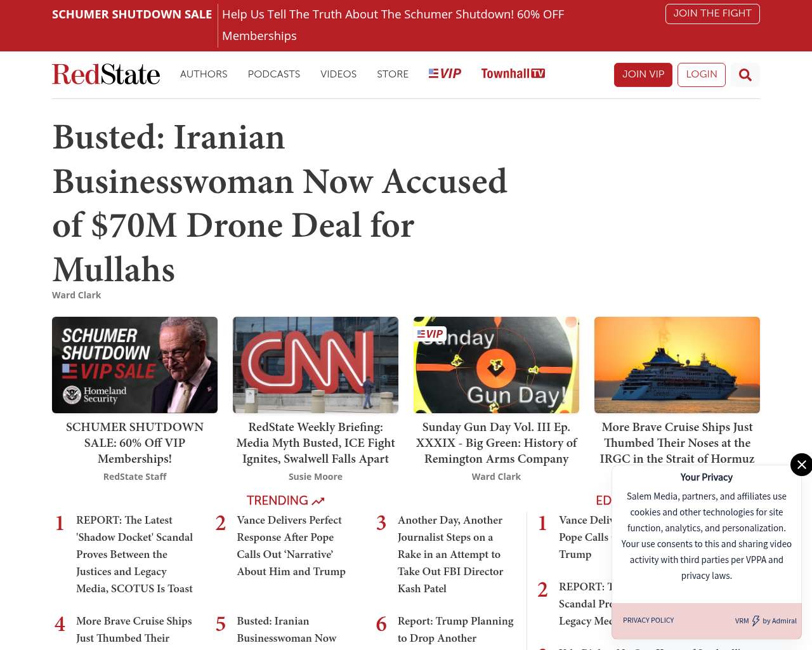Open the Podcasts menu

pyautogui.click(x=274, y=74)
